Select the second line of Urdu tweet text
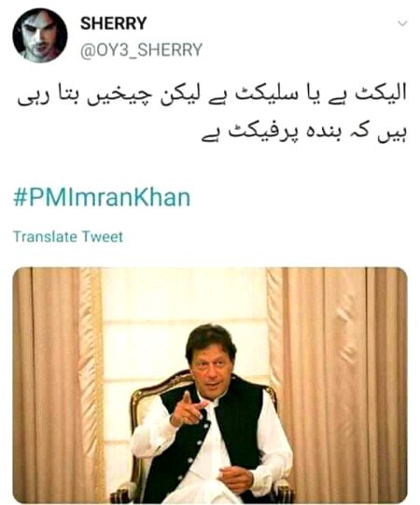The image size is (420, 505). coord(304,133)
